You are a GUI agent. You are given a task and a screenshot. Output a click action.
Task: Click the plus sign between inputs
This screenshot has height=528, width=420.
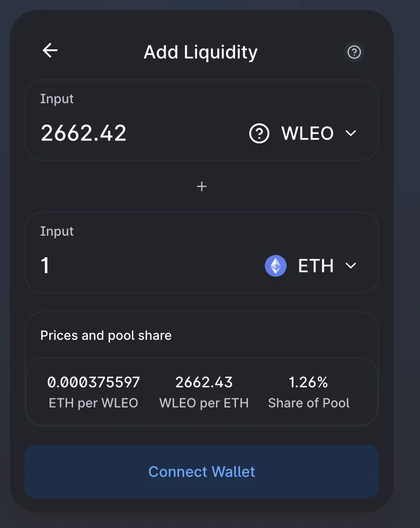click(202, 186)
